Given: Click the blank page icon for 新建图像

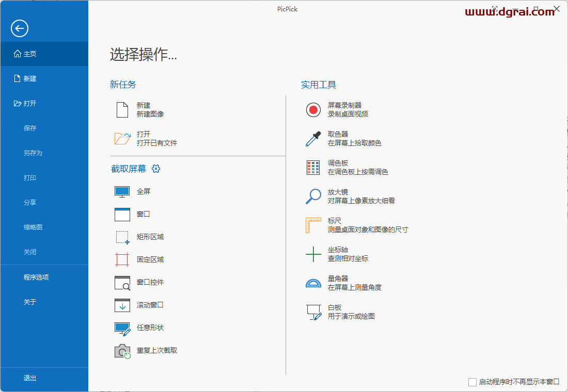Looking at the screenshot, I should point(122,110).
